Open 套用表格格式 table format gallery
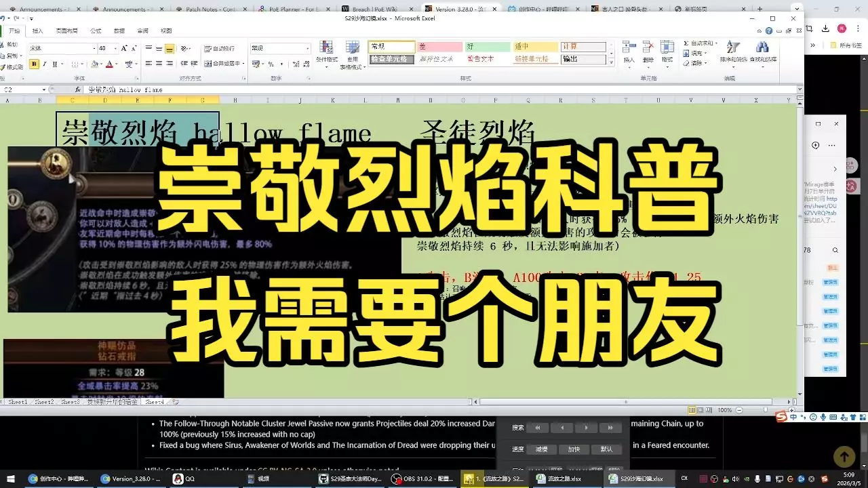The width and height of the screenshot is (868, 488). click(352, 54)
